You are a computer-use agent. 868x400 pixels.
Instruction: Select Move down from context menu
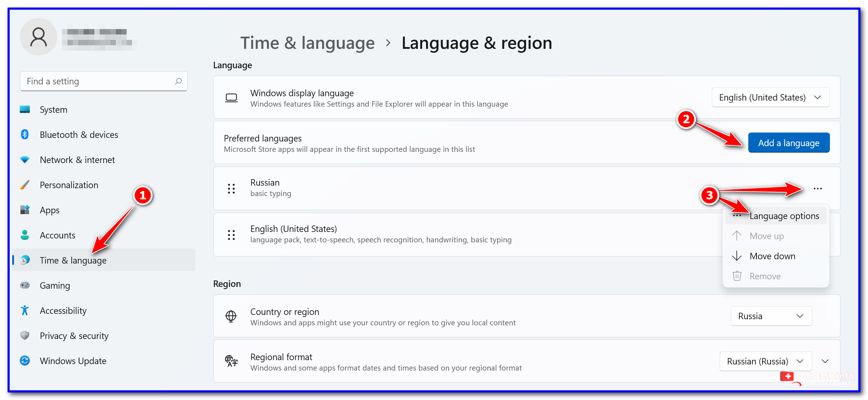772,256
